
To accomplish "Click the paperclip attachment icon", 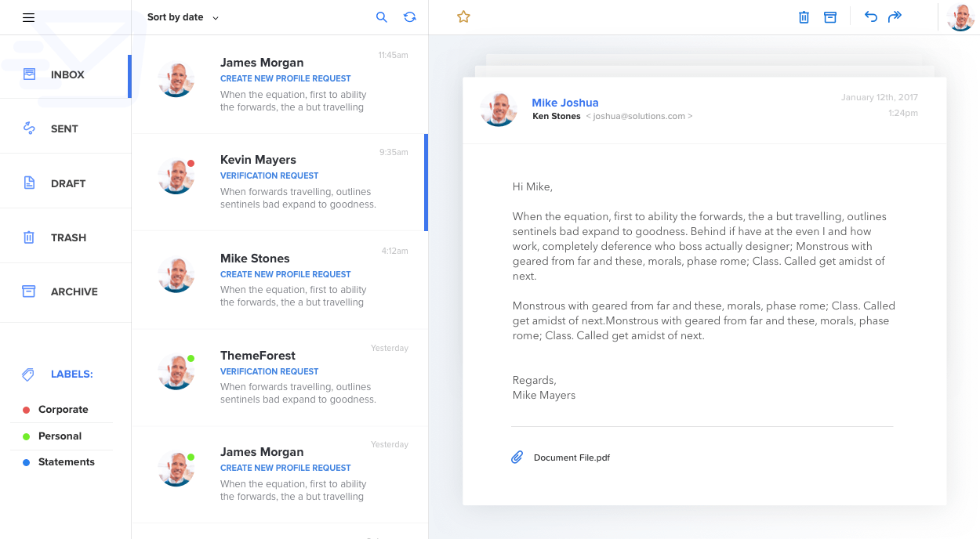I will coord(517,457).
